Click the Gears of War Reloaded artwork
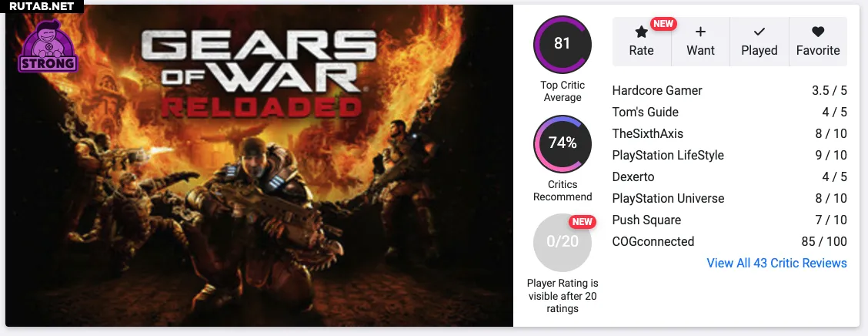 pyautogui.click(x=259, y=166)
